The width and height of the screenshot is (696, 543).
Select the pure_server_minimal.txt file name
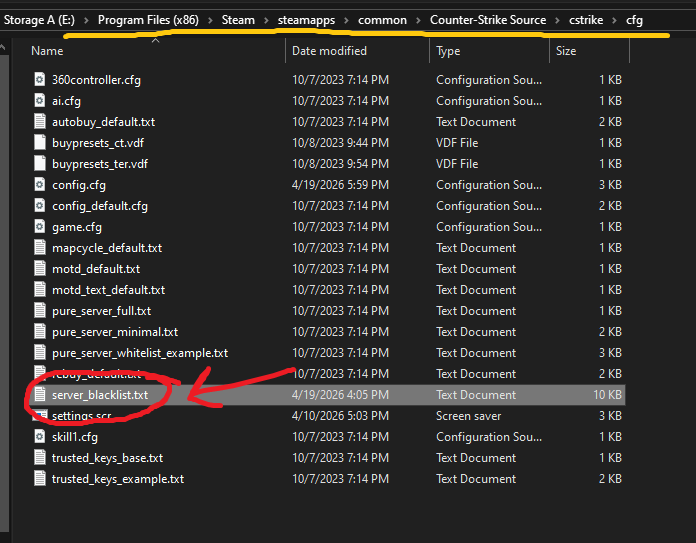(x=115, y=332)
